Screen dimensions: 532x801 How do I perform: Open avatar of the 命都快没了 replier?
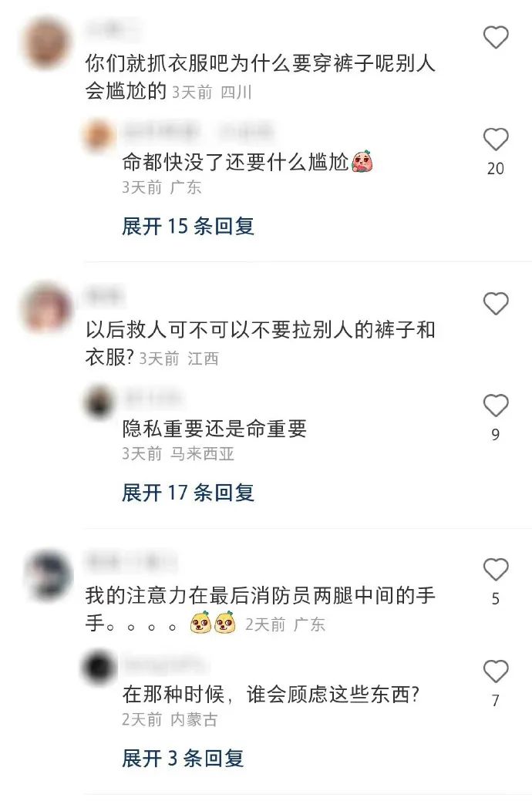point(99,136)
